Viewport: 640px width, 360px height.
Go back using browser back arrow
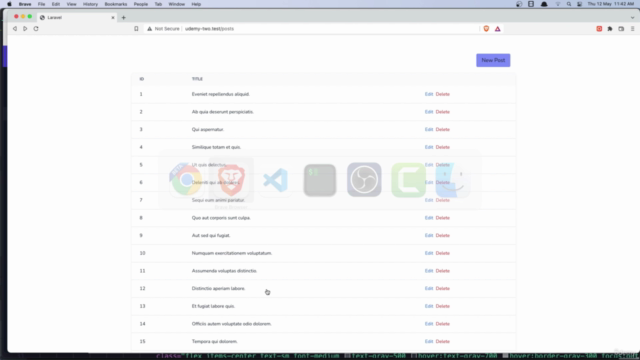[15, 29]
